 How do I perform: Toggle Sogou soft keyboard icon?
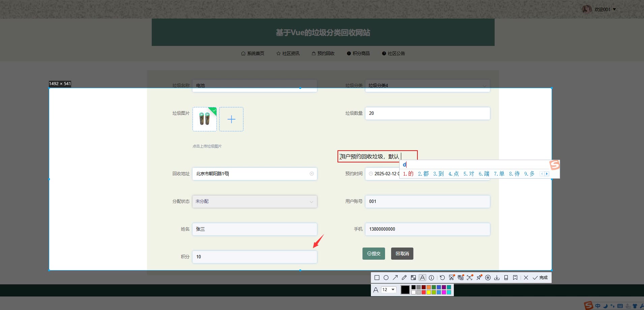[620, 306]
